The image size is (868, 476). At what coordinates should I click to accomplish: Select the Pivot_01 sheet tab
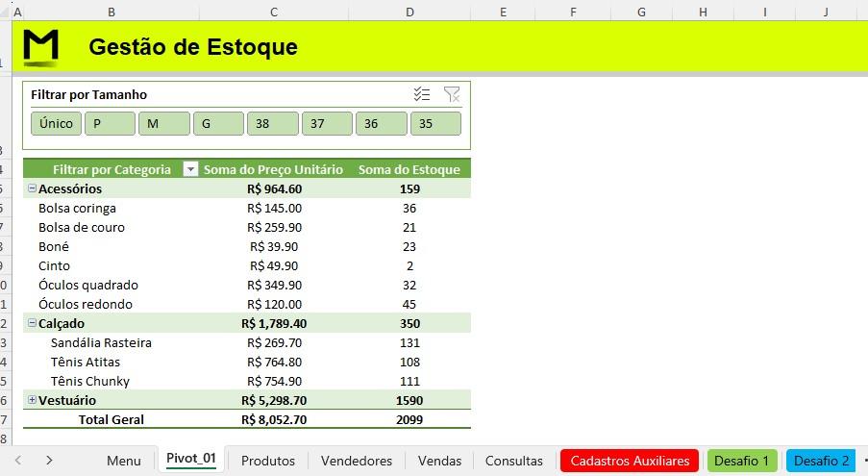click(x=191, y=459)
